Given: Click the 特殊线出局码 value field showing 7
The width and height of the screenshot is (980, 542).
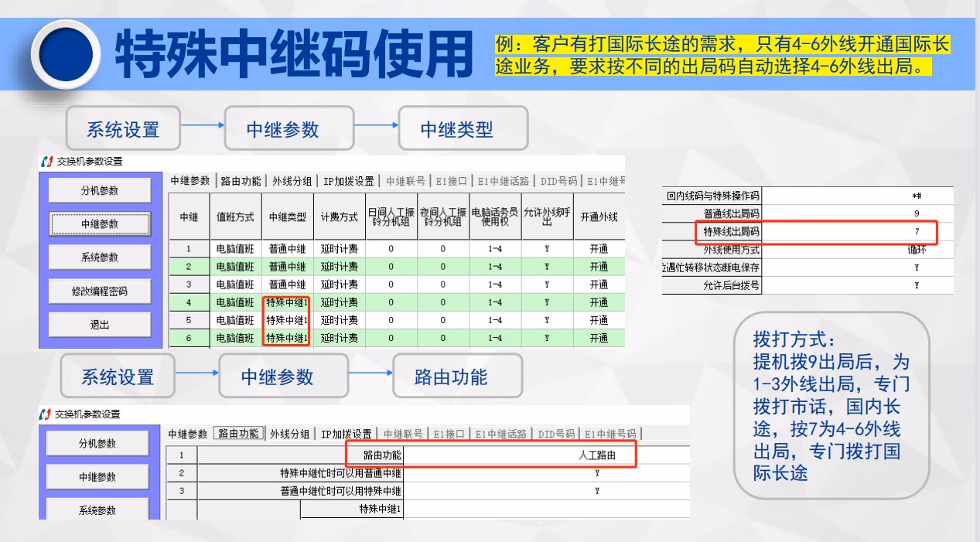Looking at the screenshot, I should click(858, 231).
